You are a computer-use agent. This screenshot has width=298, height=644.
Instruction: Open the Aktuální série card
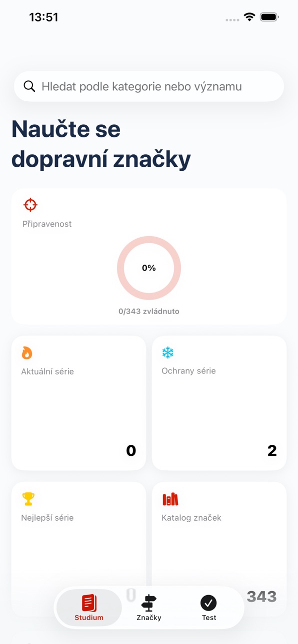tap(78, 403)
